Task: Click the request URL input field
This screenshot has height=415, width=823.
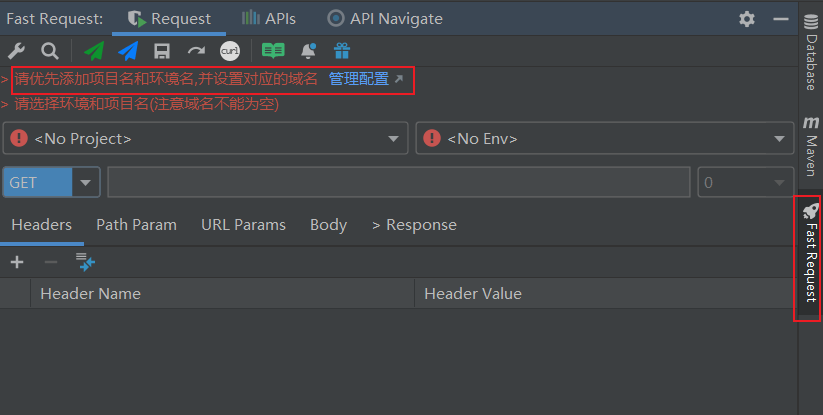Action: click(398, 183)
